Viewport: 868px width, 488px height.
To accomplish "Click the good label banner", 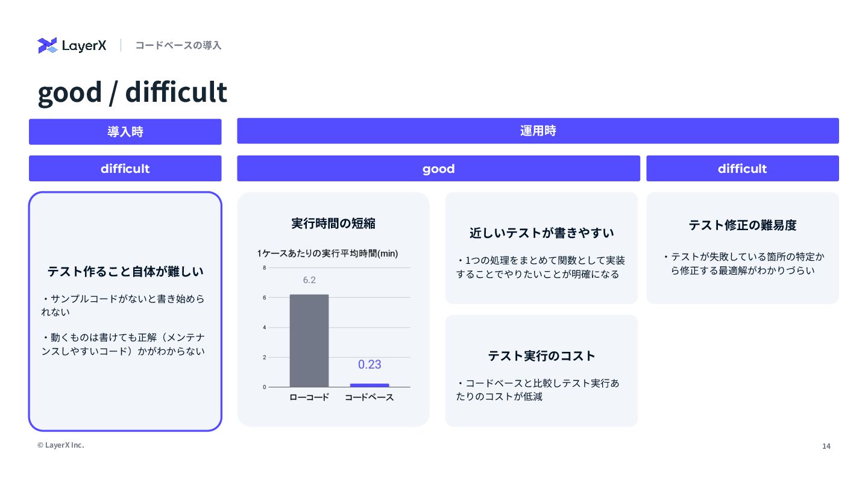I will pyautogui.click(x=438, y=169).
